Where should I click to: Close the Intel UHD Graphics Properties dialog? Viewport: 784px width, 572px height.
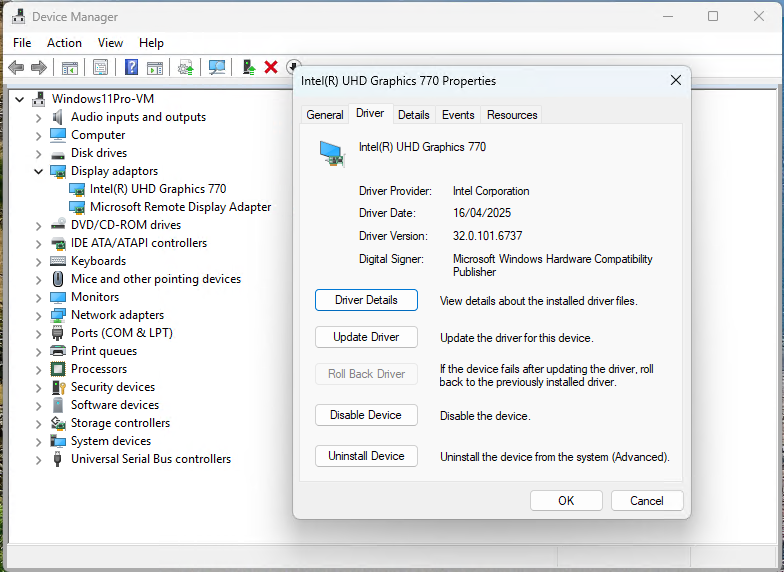676,80
